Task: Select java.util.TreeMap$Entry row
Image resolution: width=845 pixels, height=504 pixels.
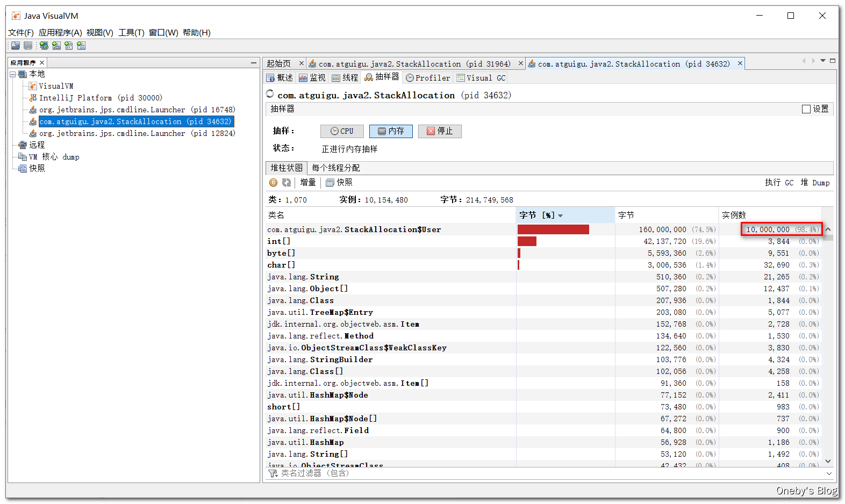Action: [x=544, y=312]
